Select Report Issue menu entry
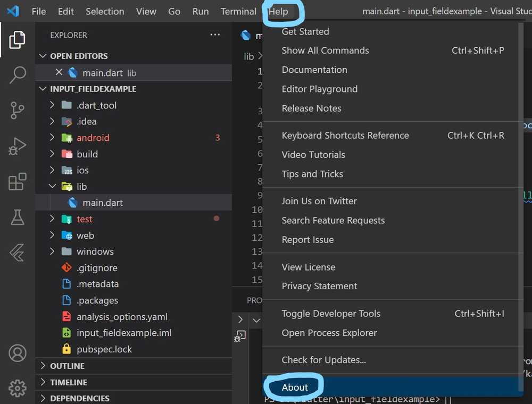Screen dimensions: 532x404 pos(393,240)
